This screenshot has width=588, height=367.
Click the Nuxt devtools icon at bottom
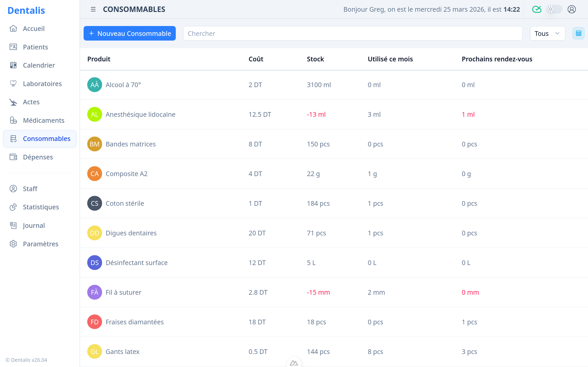pos(294,363)
